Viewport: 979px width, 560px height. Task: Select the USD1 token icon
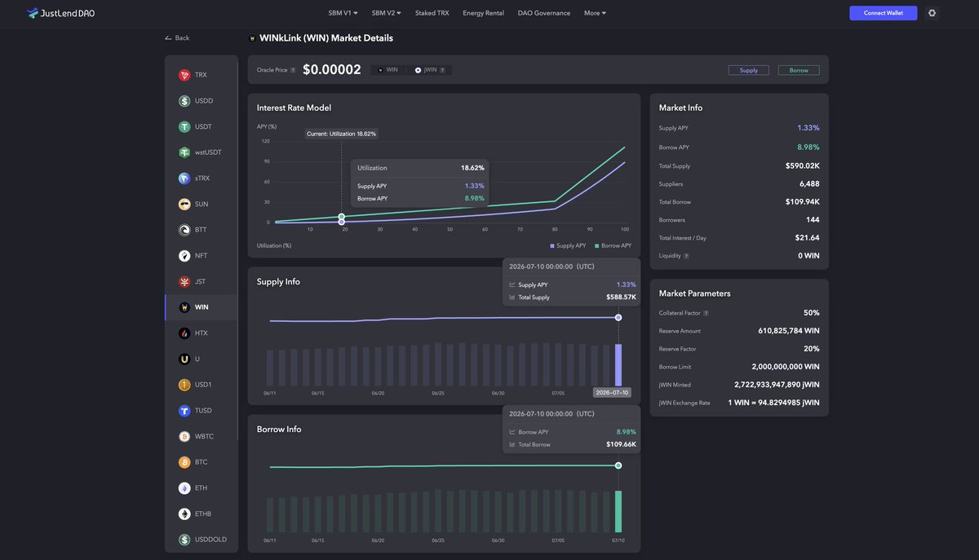184,385
